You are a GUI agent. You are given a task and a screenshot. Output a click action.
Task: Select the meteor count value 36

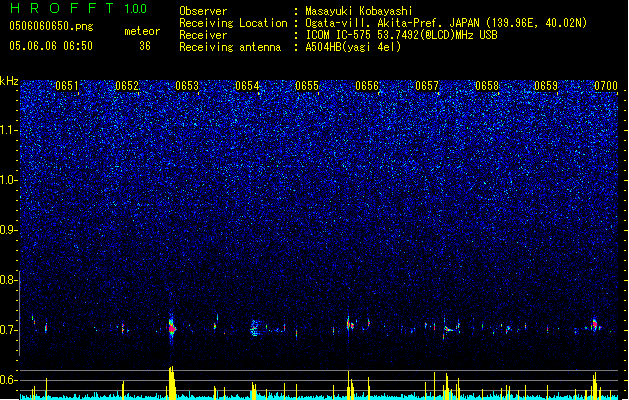tap(145, 46)
